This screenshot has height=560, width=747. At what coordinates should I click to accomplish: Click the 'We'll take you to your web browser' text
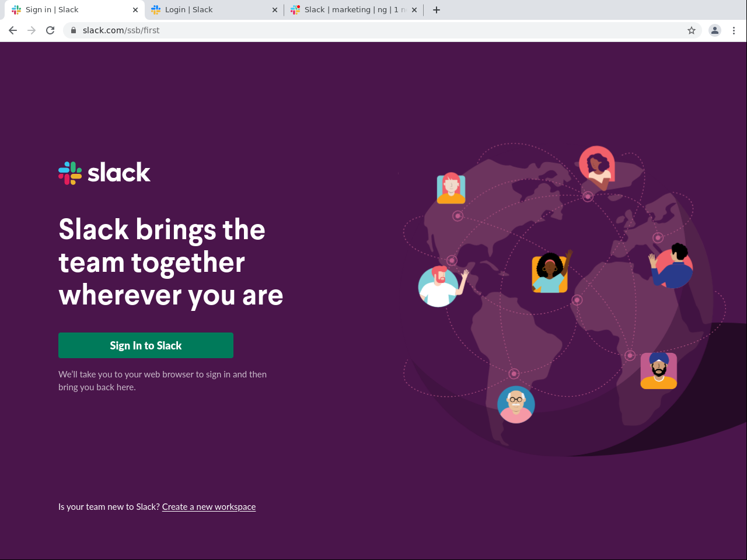point(163,381)
